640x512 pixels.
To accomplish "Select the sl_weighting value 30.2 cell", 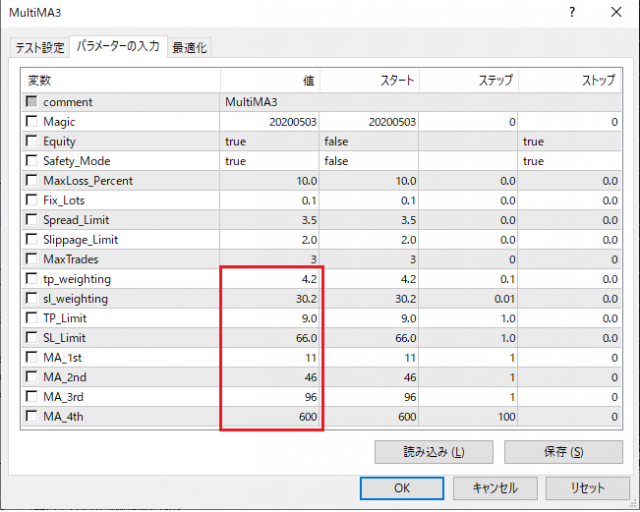I will click(x=270, y=298).
